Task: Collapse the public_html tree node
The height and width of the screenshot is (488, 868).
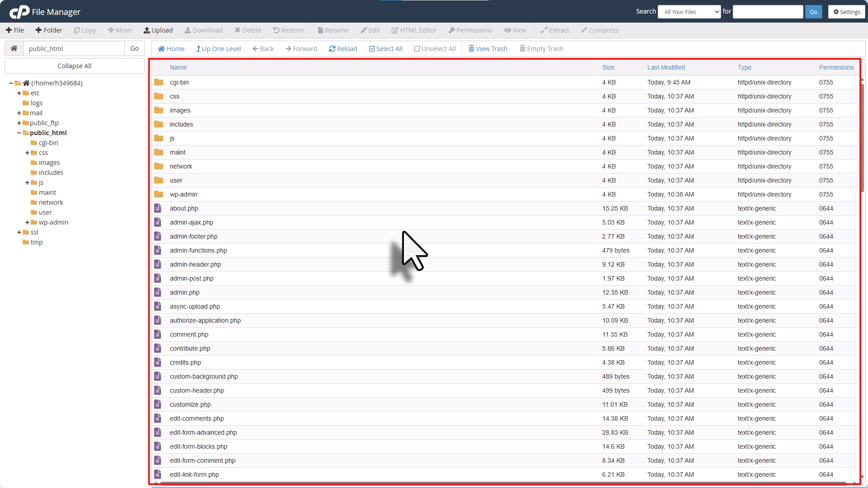Action: pyautogui.click(x=19, y=133)
